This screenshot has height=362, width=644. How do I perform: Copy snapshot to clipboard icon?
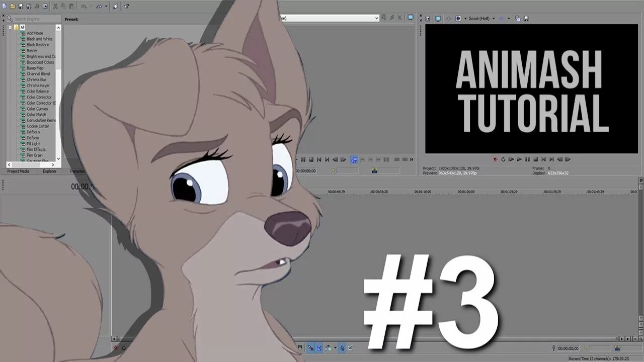point(518,19)
